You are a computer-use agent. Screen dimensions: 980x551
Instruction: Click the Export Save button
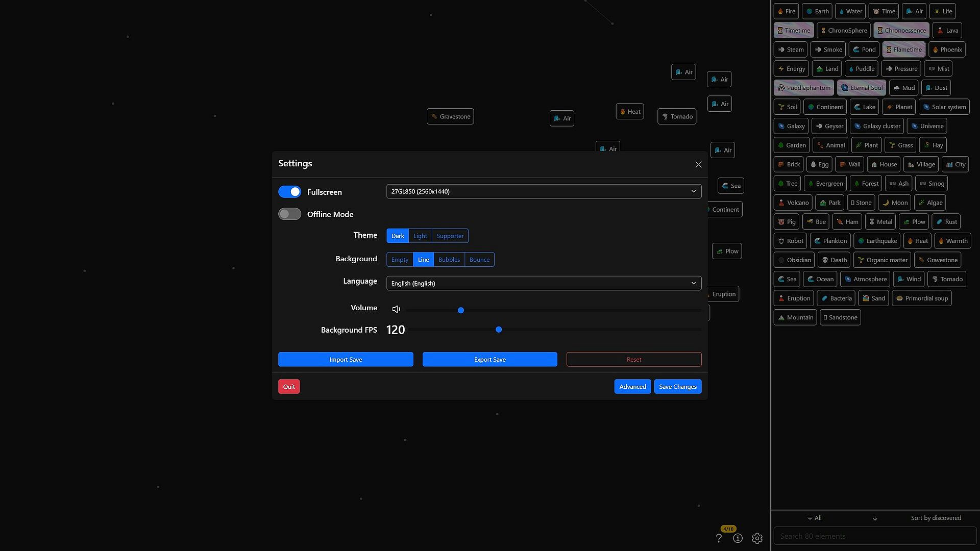tap(489, 359)
